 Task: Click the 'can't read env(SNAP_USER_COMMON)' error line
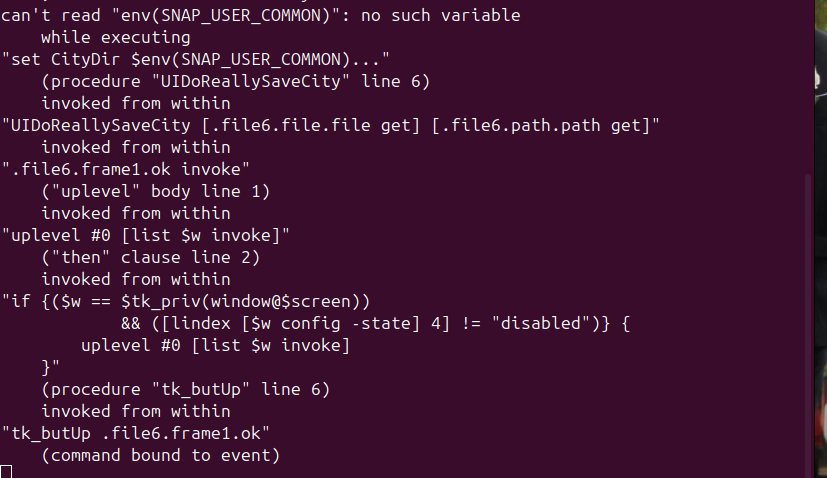click(x=260, y=16)
